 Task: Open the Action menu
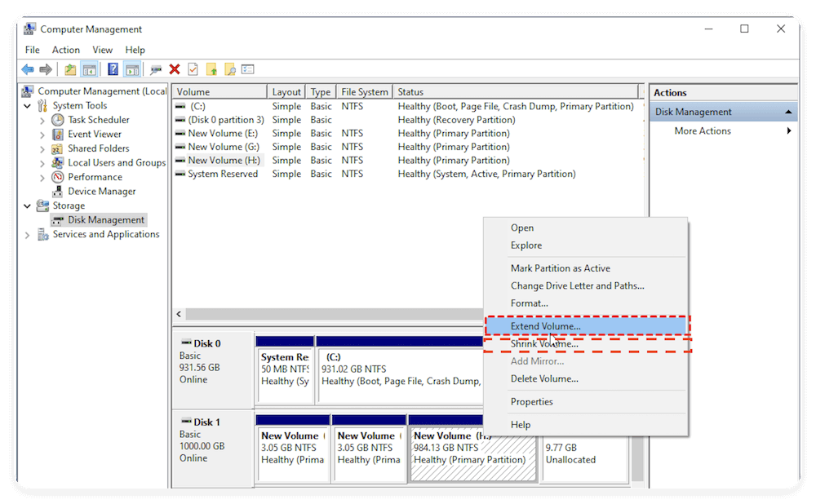(x=66, y=50)
